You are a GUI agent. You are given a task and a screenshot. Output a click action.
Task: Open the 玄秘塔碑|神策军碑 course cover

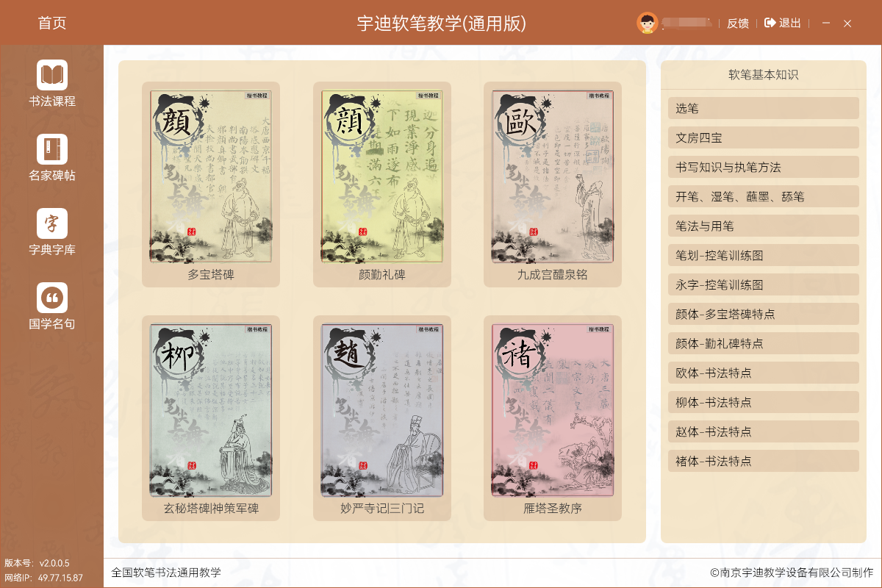[211, 411]
